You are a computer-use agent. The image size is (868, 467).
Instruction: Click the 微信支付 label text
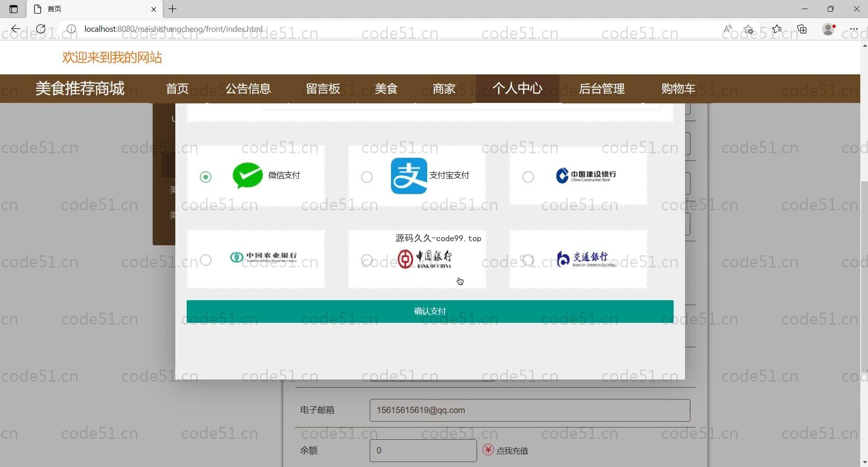coord(284,175)
